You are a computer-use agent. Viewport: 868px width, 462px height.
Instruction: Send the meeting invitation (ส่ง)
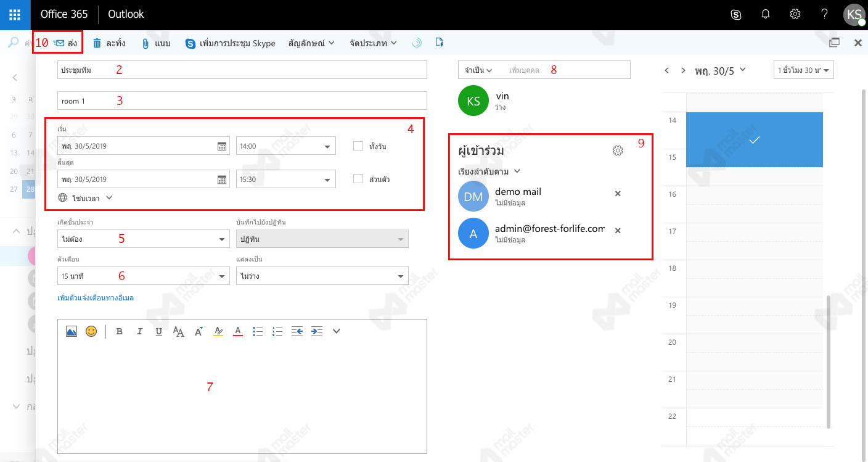pyautogui.click(x=65, y=43)
